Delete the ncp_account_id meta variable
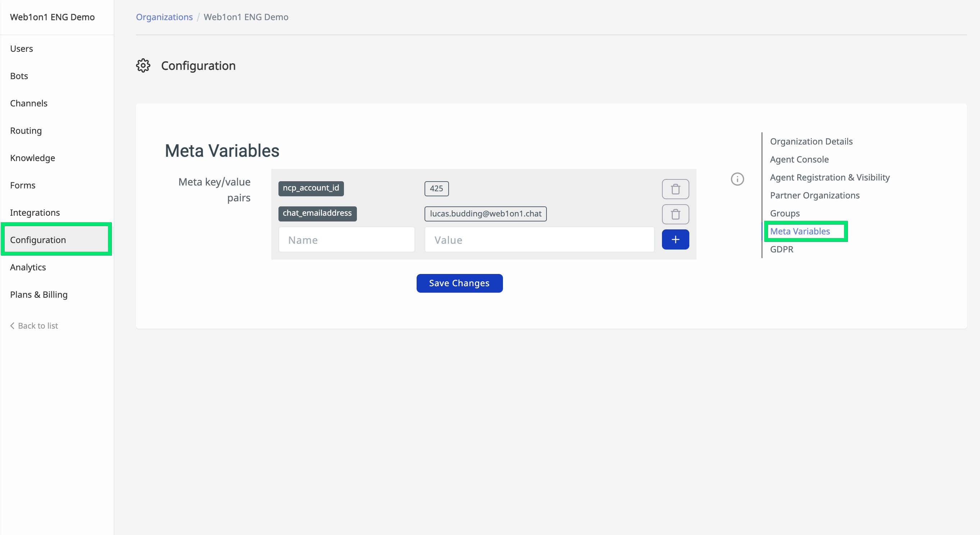Screen dimensions: 980x535 (675, 189)
